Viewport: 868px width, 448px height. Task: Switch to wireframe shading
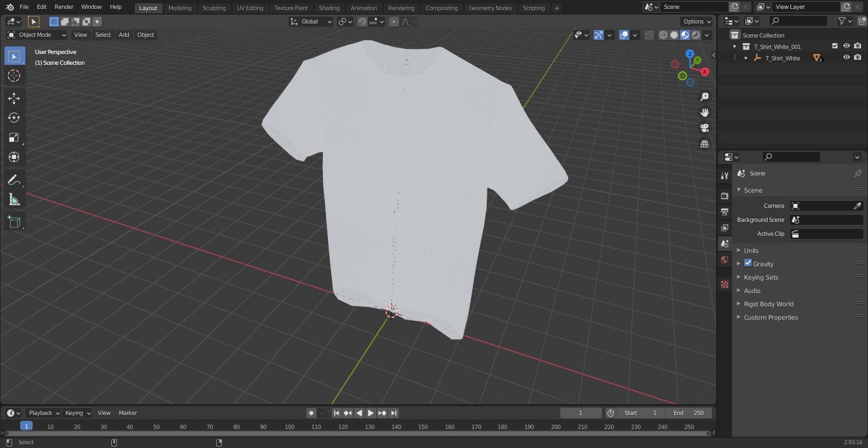tap(663, 35)
